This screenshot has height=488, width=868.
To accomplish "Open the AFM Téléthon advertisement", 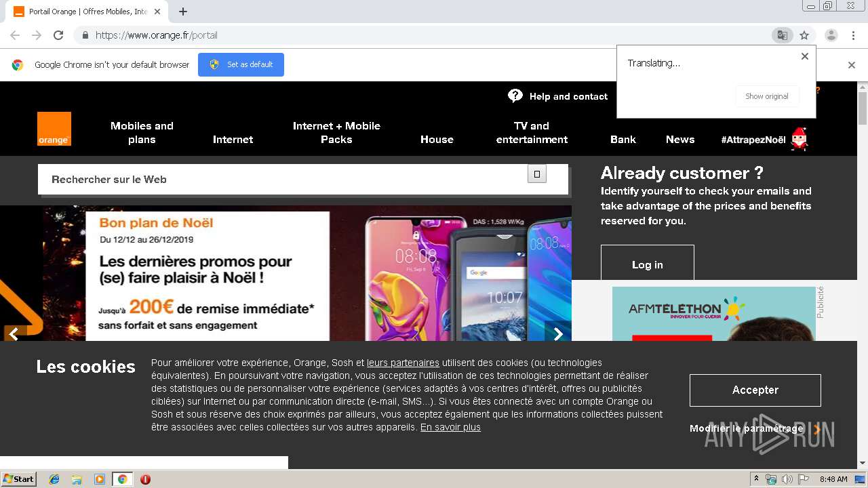I will pyautogui.click(x=713, y=314).
